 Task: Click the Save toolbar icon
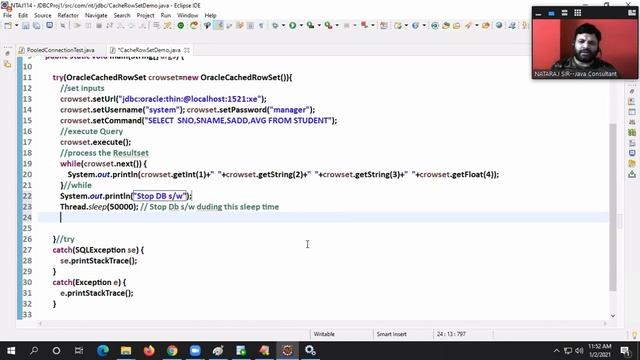(26, 26)
